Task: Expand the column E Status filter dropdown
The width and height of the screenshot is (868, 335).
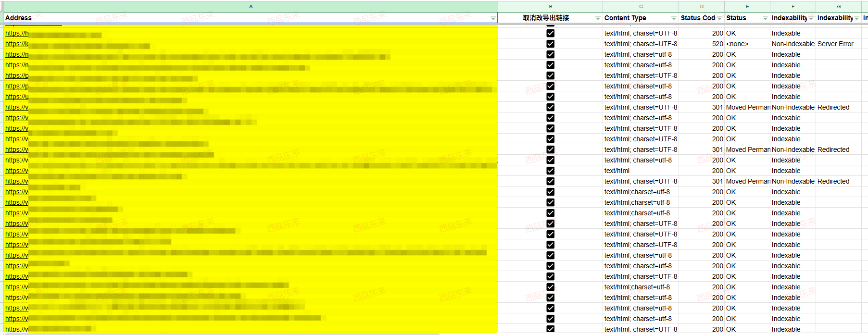Action: click(x=765, y=18)
